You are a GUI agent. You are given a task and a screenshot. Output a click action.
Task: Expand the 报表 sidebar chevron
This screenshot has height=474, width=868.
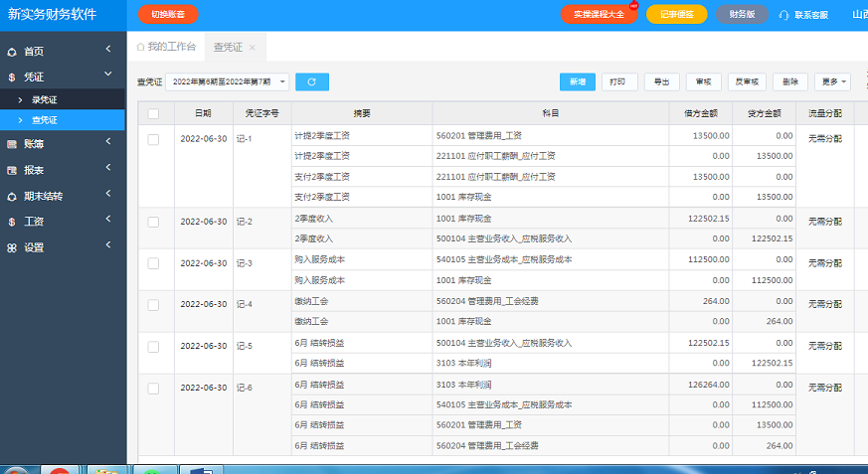[x=108, y=168]
